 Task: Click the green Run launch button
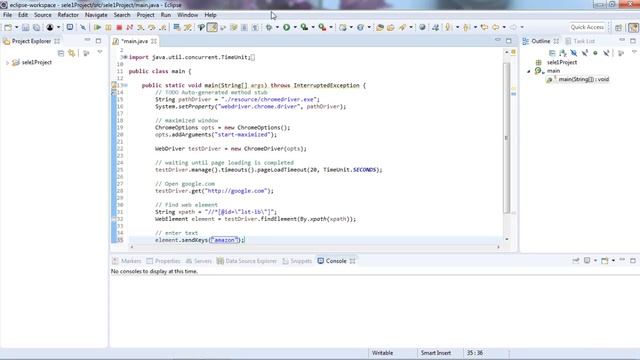(x=287, y=27)
